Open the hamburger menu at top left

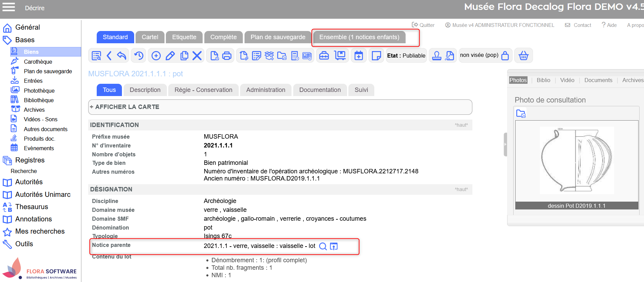click(9, 7)
